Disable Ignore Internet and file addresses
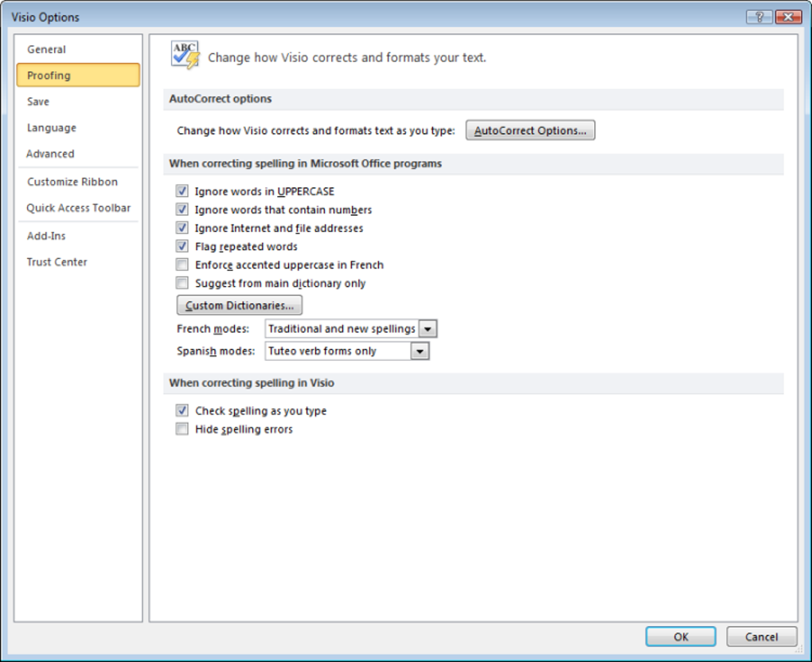This screenshot has height=662, width=812. click(182, 228)
